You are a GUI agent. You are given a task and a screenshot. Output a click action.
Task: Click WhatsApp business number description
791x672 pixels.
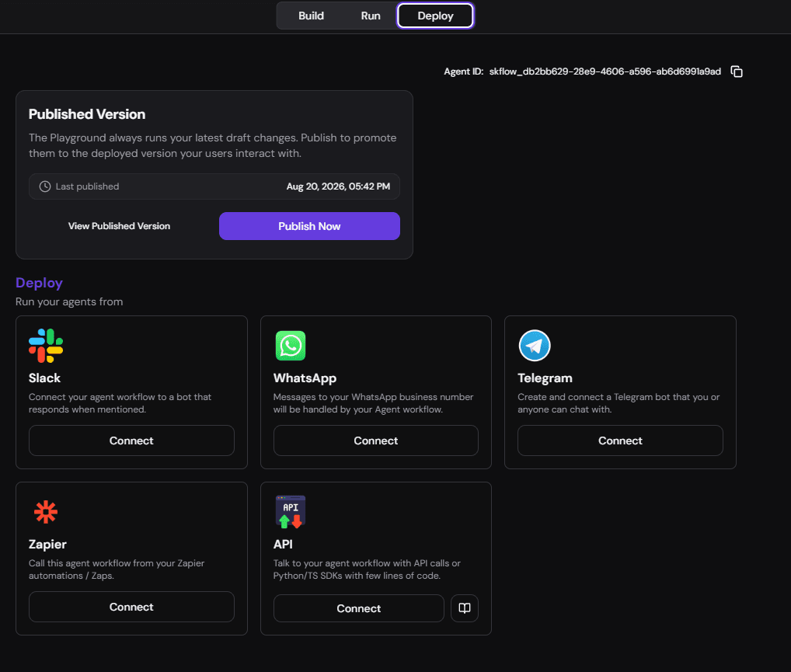pos(373,403)
